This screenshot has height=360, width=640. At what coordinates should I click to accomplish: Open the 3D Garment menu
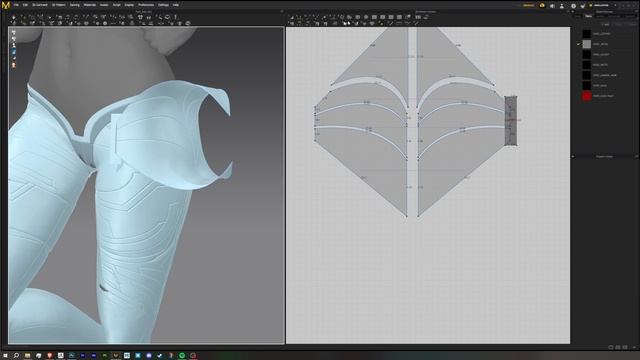(40, 5)
